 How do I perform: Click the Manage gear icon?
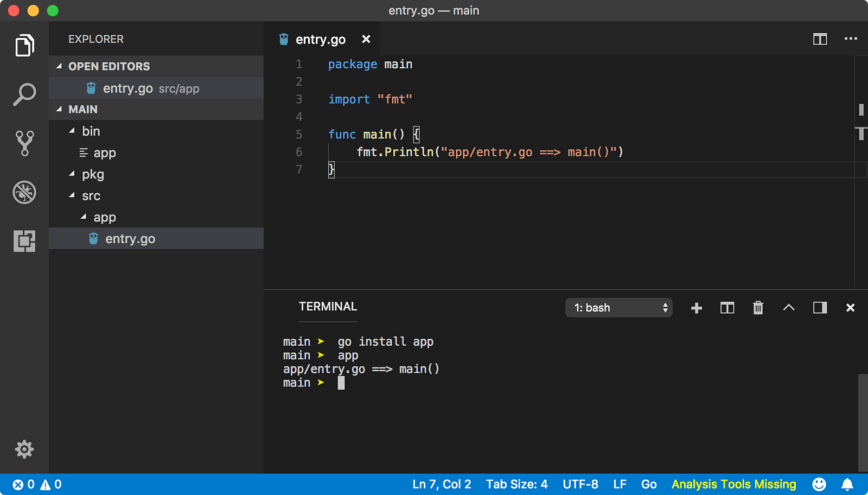click(24, 449)
